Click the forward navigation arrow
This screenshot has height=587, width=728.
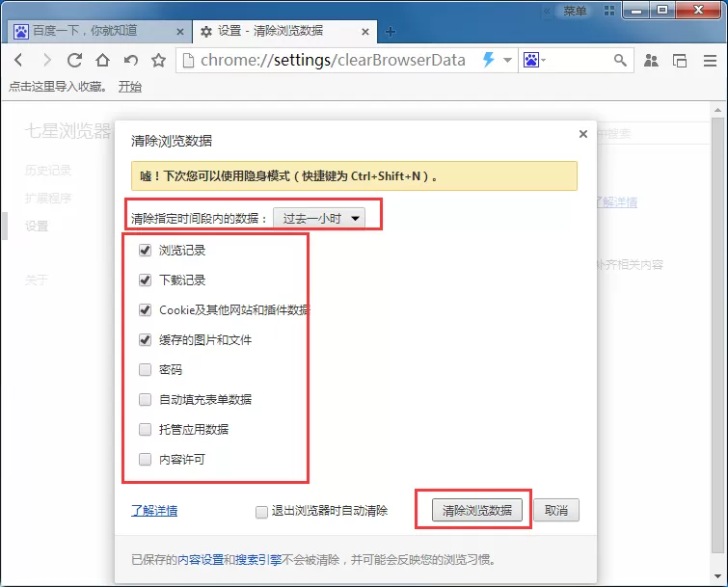pos(46,60)
